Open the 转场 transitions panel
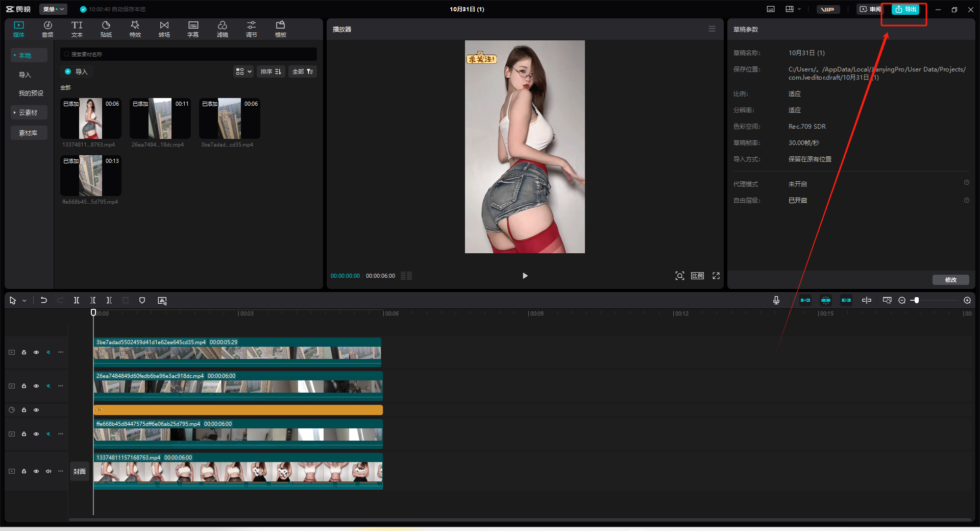Screen dimensions: 980x531 [164, 29]
